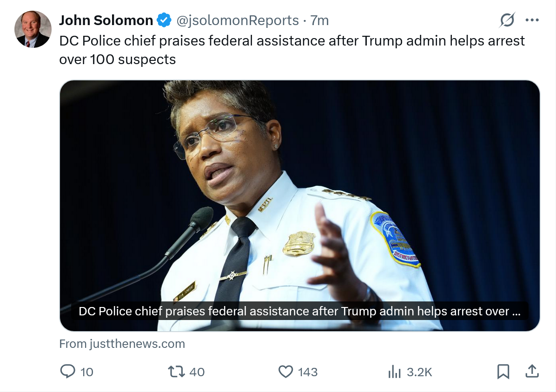Click the headline caption overlay on image
556x392 pixels.
(x=300, y=311)
